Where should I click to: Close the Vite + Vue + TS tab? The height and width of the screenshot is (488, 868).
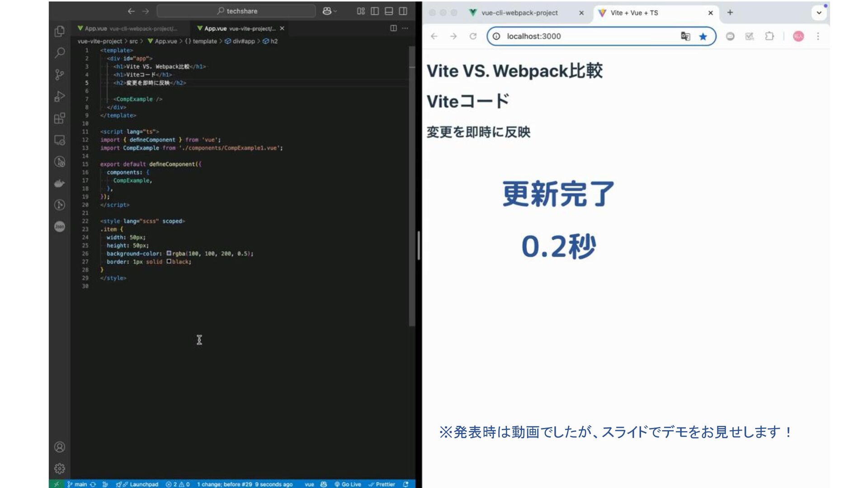point(711,13)
